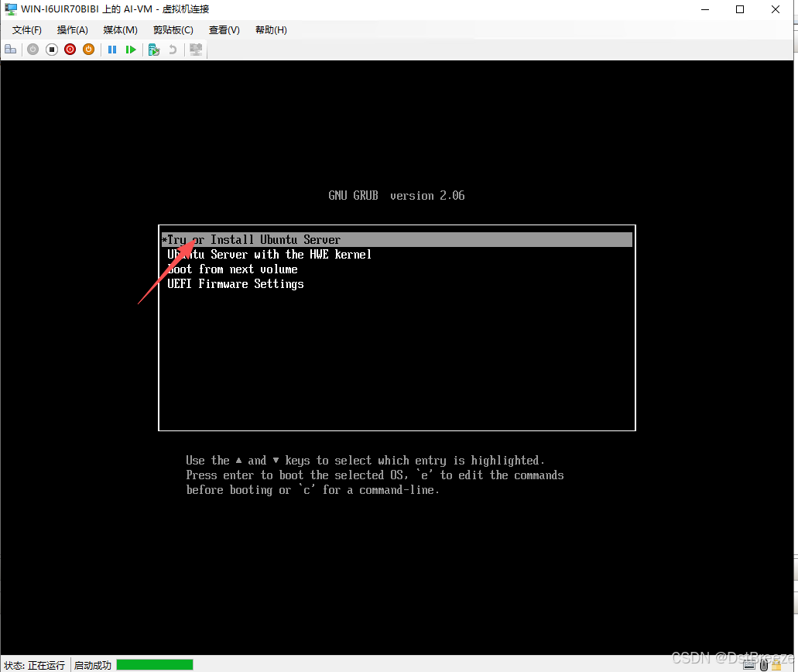Viewport: 798px width, 672px height.
Task: Click the Revert undo arrow icon
Action: pos(173,50)
